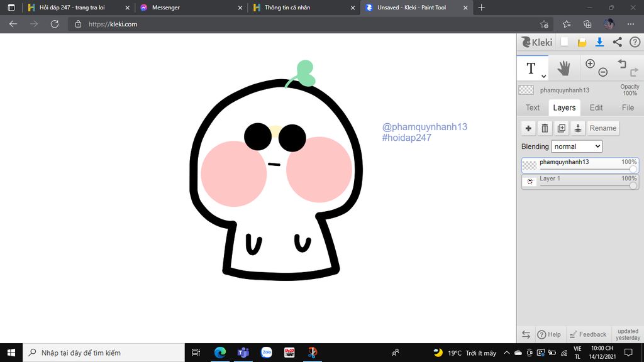Select the phamquynhanh13 layer thumbnail
This screenshot has width=644, height=362.
pos(530,165)
